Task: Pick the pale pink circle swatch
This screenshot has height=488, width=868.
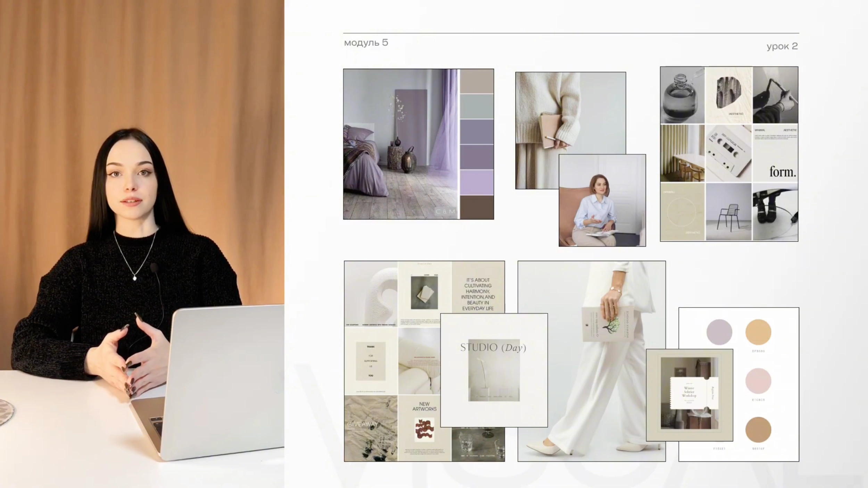Action: coord(758,381)
